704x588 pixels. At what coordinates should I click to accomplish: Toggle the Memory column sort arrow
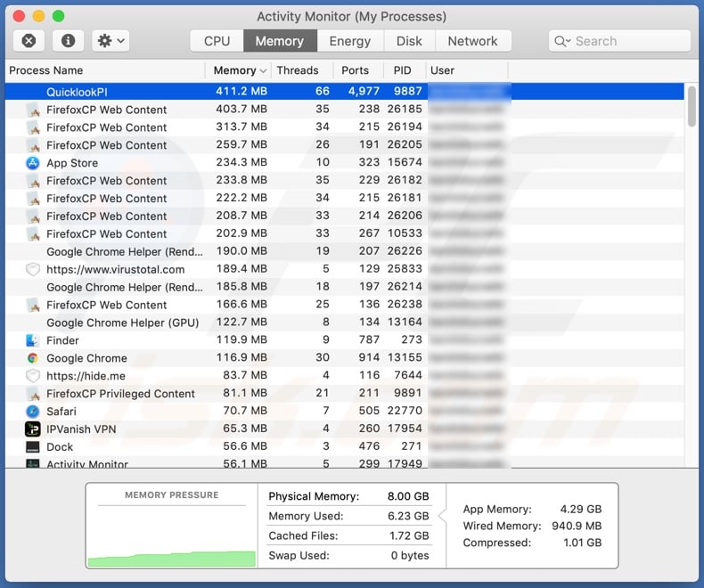[263, 71]
